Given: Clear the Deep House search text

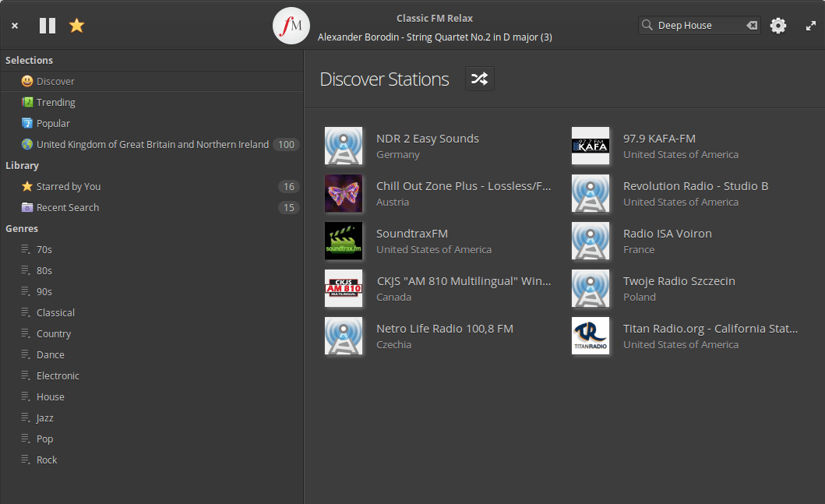Looking at the screenshot, I should [752, 25].
